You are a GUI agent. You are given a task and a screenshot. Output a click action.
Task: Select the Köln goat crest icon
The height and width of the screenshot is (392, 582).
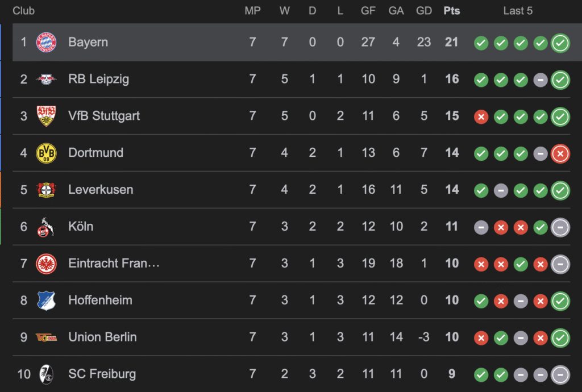pos(46,227)
